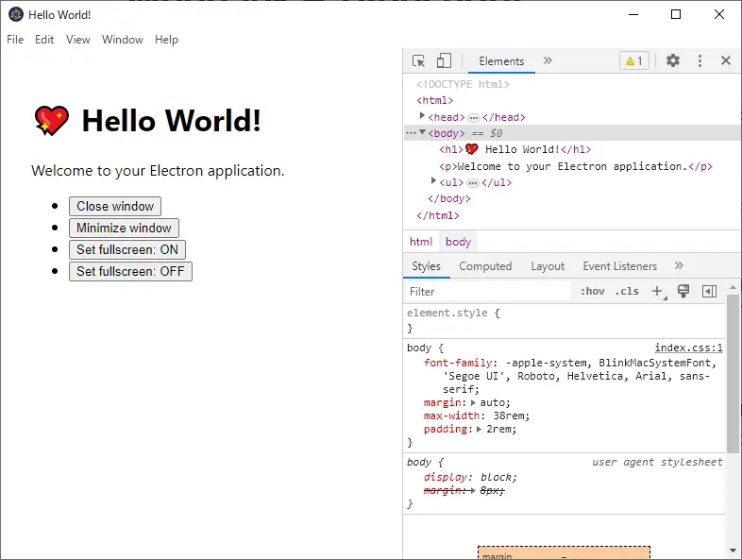Toggle rendering emulations paintbrush icon
742x560 pixels.
pos(683,291)
